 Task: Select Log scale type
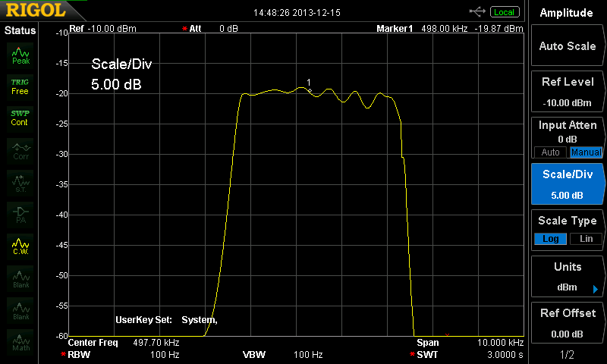tap(550, 239)
